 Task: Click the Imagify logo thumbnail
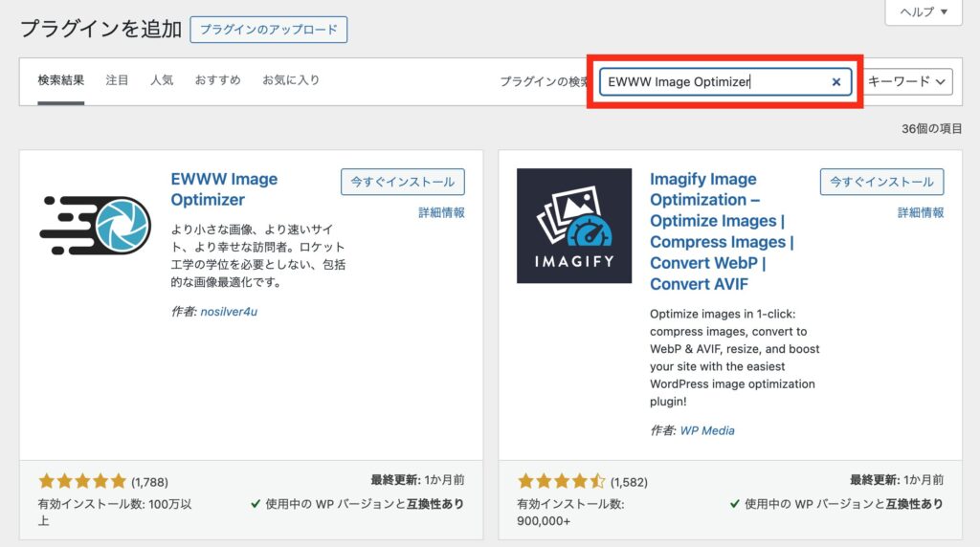(574, 226)
